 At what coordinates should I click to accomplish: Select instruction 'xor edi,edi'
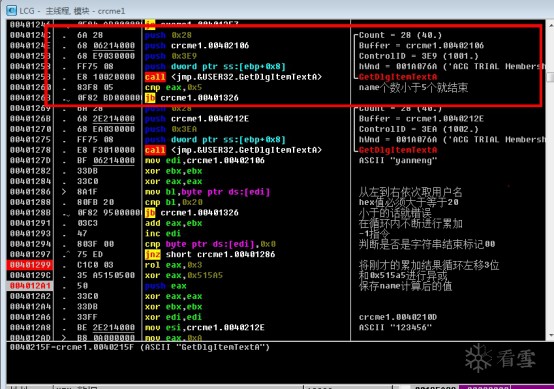point(173,317)
